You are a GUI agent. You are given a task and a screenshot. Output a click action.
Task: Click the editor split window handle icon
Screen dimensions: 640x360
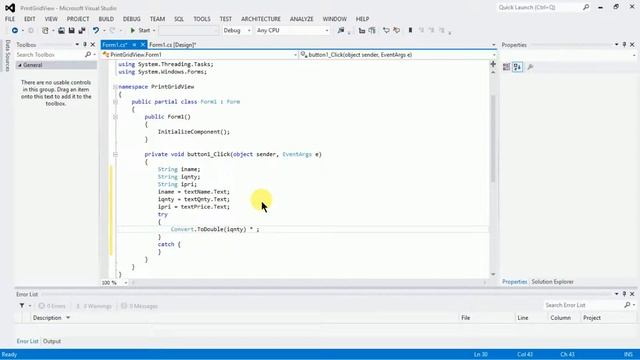[x=493, y=64]
